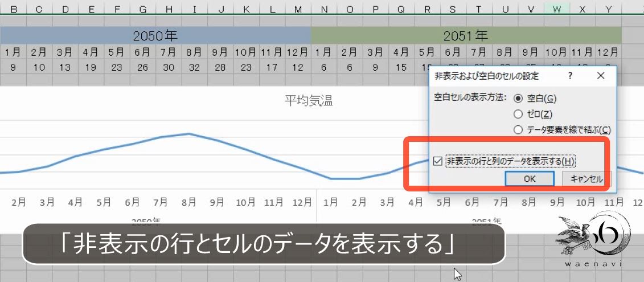Select column header Q
Image resolution: width=644 pixels, height=282 pixels.
tap(401, 10)
